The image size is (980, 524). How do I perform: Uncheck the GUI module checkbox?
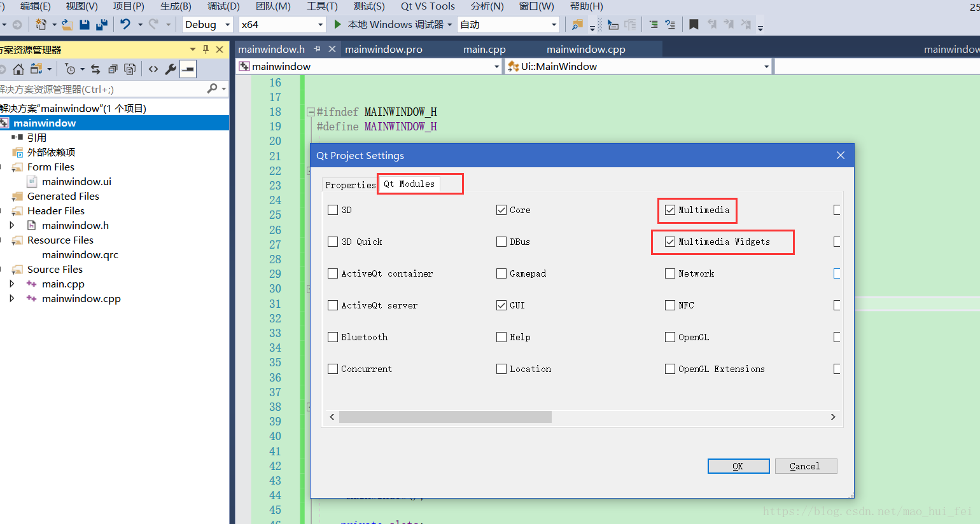(501, 305)
